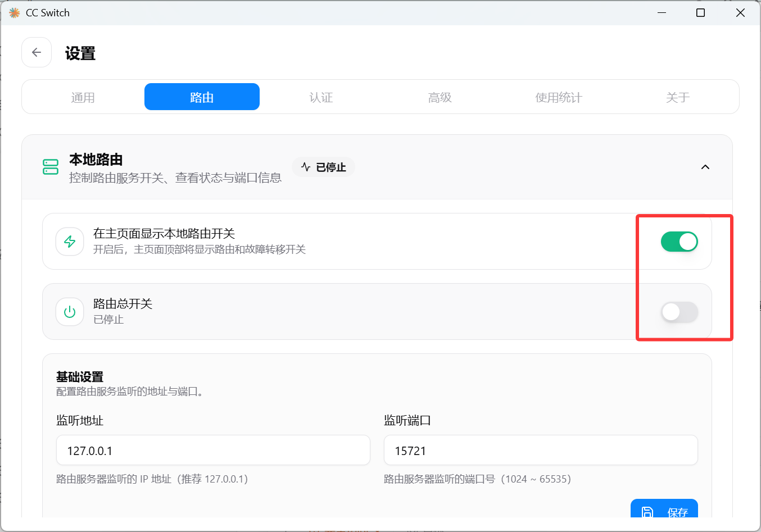The image size is (761, 532).
Task: Open the 认证 tab
Action: 321,97
